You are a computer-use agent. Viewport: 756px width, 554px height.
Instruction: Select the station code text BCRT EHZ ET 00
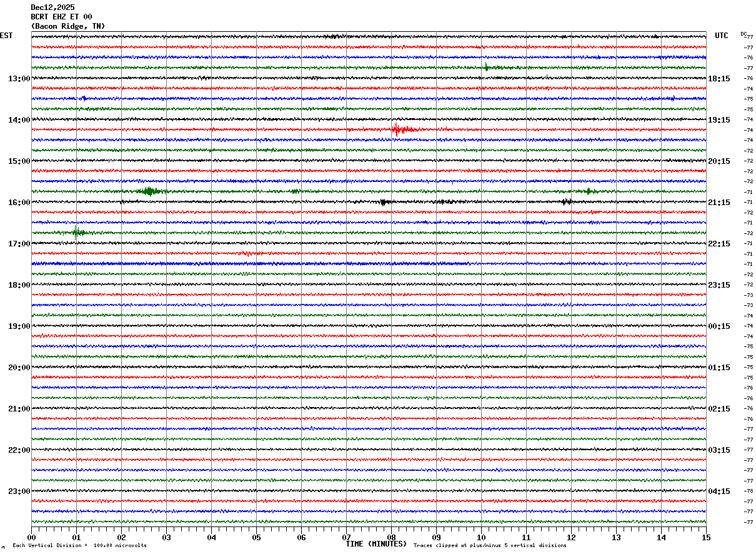click(x=61, y=17)
